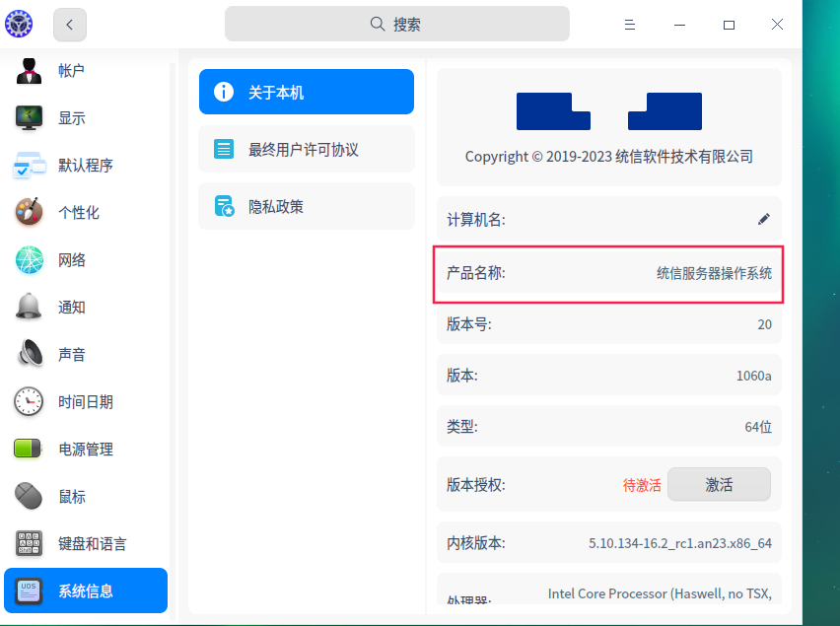Click the Accounts (帐户) icon in sidebar

tap(29, 71)
